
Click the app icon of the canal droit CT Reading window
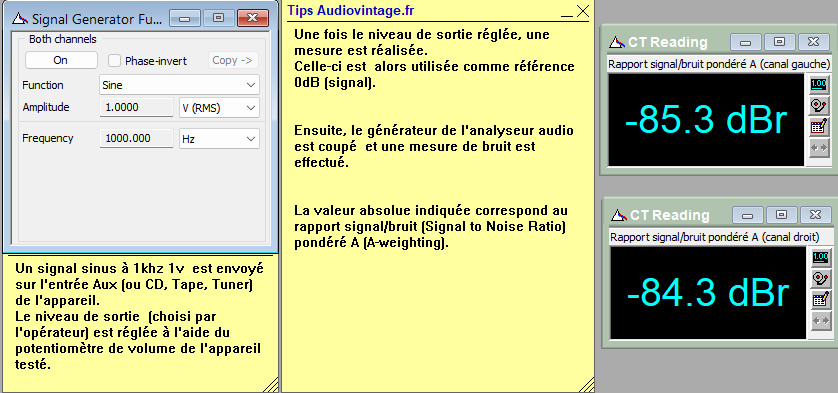point(619,215)
